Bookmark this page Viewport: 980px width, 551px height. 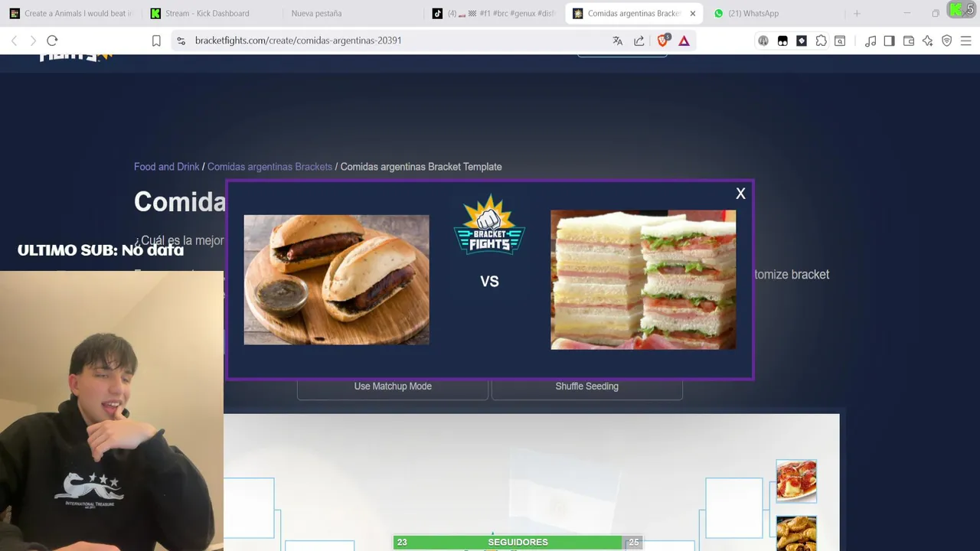[x=156, y=41]
